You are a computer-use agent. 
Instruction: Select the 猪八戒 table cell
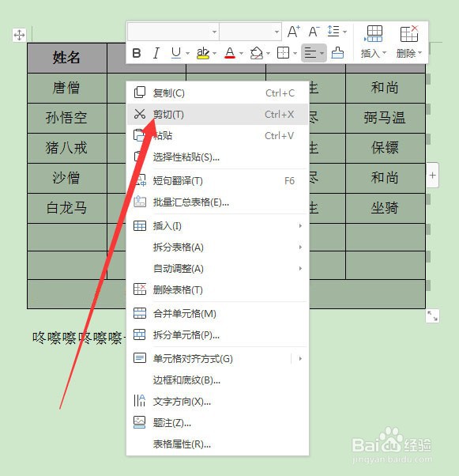pyautogui.click(x=67, y=148)
